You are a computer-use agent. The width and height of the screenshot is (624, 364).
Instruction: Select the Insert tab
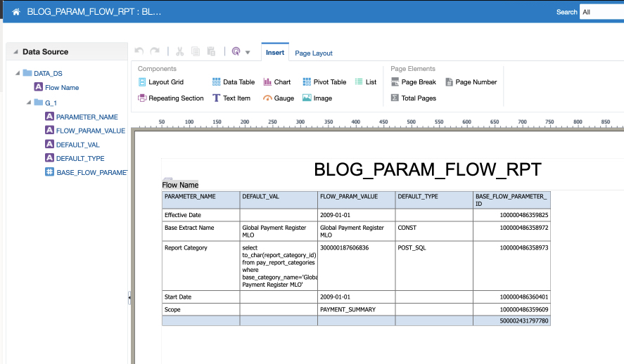coord(275,53)
